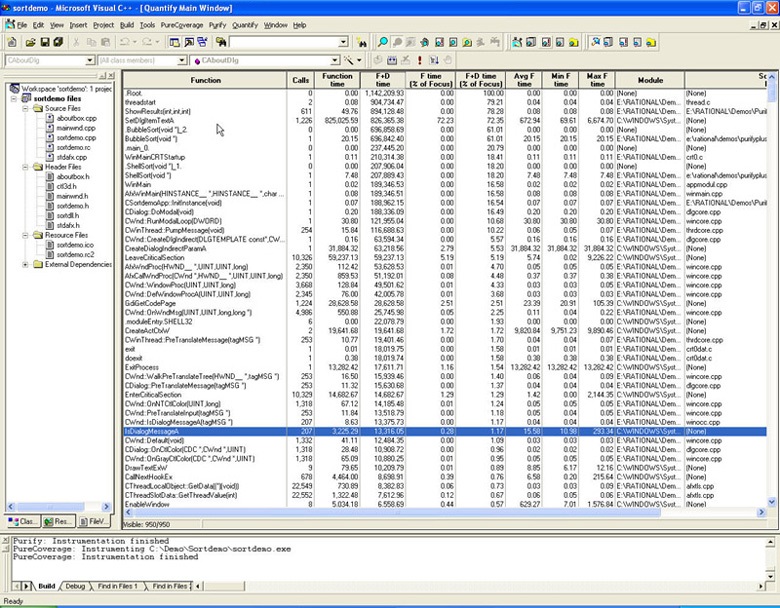Click the Save All stacked disks icon
This screenshot has width=780, height=608.
coord(58,43)
